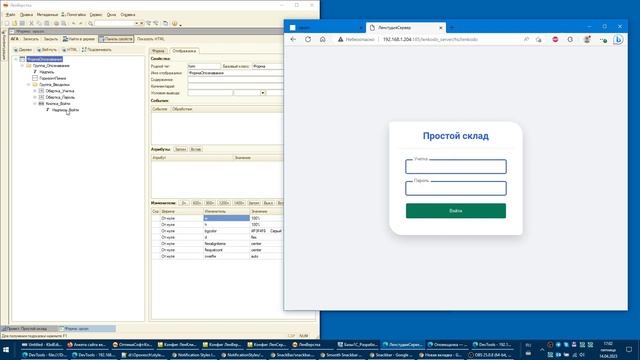Open the Сервис menu
Screen dimensions: 640x360
click(x=96, y=15)
